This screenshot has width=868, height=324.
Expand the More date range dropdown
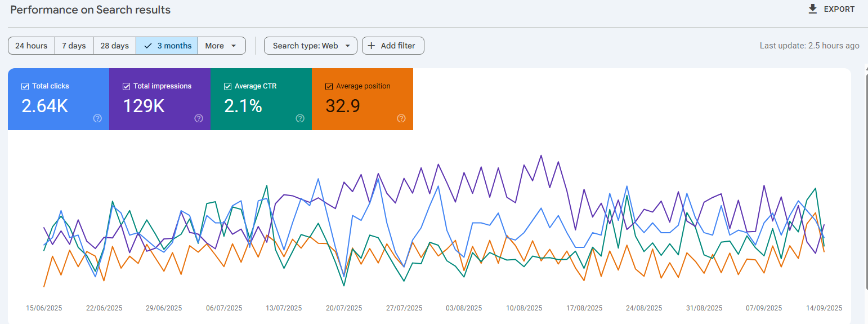click(221, 46)
